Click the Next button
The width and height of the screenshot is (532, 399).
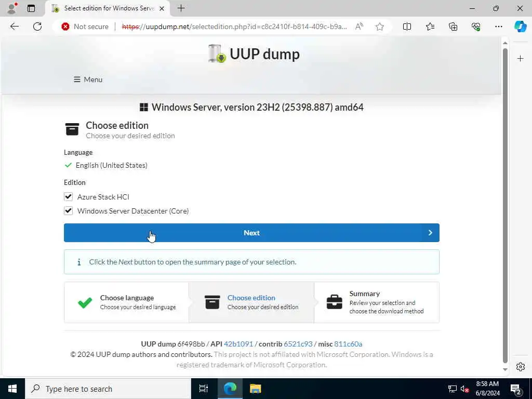pos(251,233)
